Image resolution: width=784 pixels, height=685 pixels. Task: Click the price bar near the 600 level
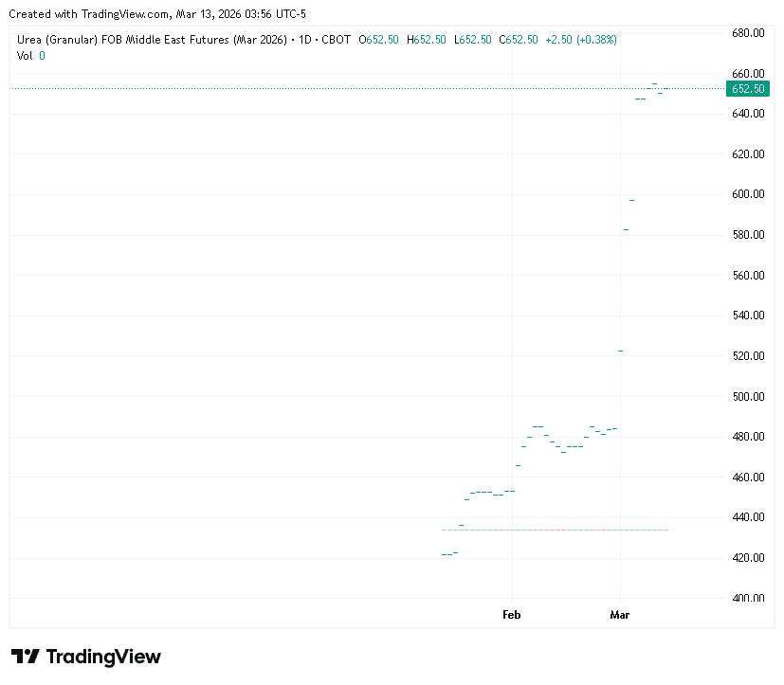tap(631, 200)
